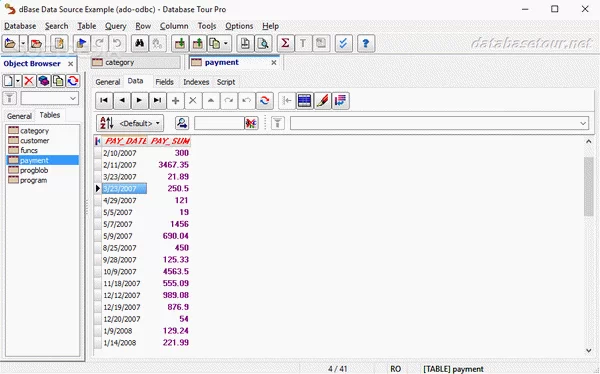Open the Database menu
Image resolution: width=600 pixels, height=374 pixels.
[20, 26]
